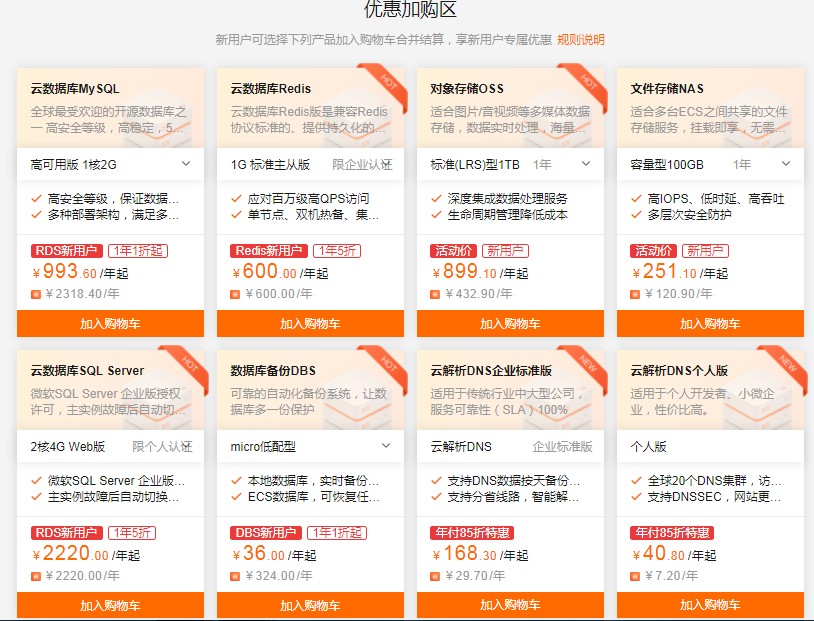Viewport: 814px width, 621px height.
Task: Click the 云解析DNS个人版 card title
Action: (x=679, y=371)
